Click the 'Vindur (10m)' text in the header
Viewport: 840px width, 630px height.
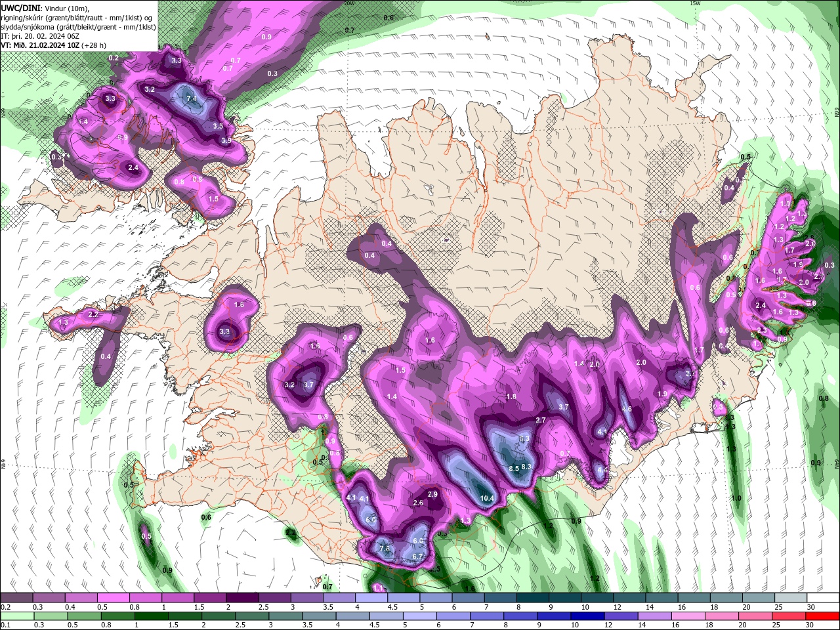[x=68, y=7]
